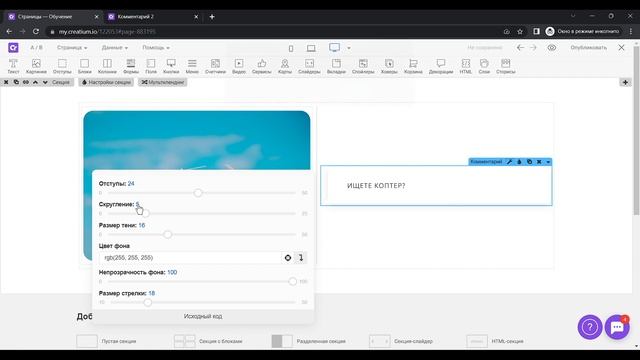Adjust the Отступы slider handle
Viewport: 640px width, 360px height.
[x=198, y=193]
